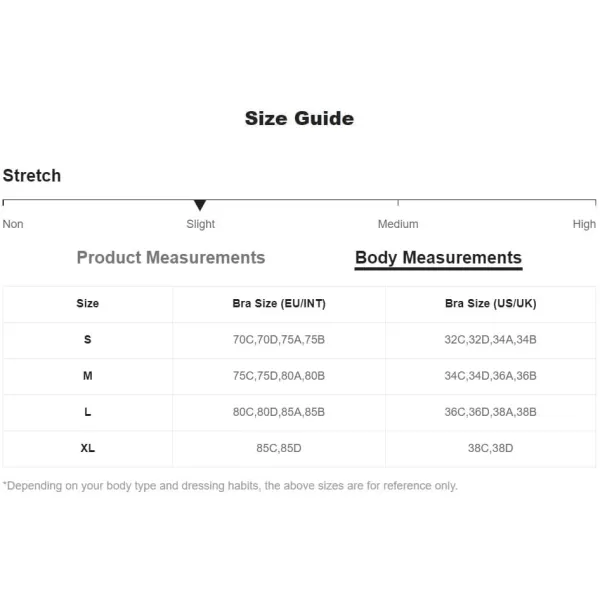The width and height of the screenshot is (600, 600).
Task: Click the 38C,38D cell
Action: (491, 448)
